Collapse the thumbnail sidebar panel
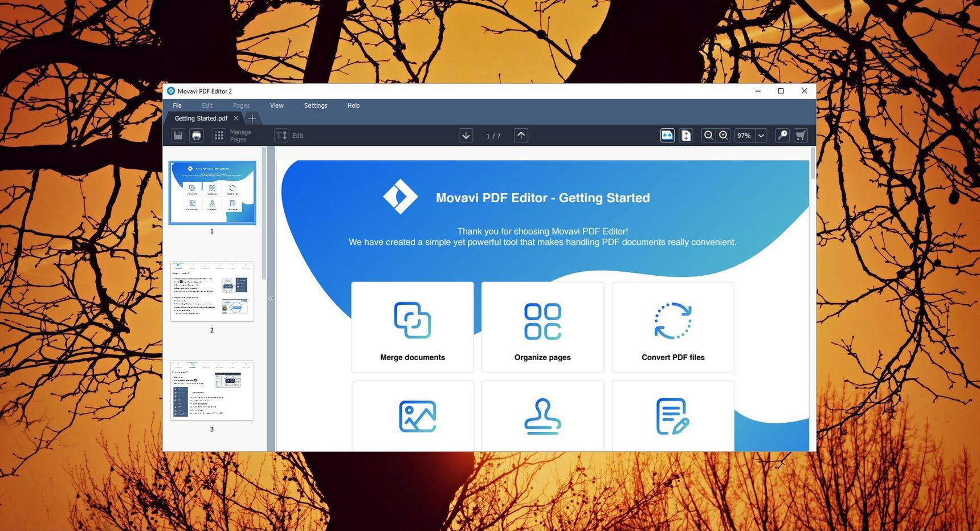 click(x=271, y=299)
